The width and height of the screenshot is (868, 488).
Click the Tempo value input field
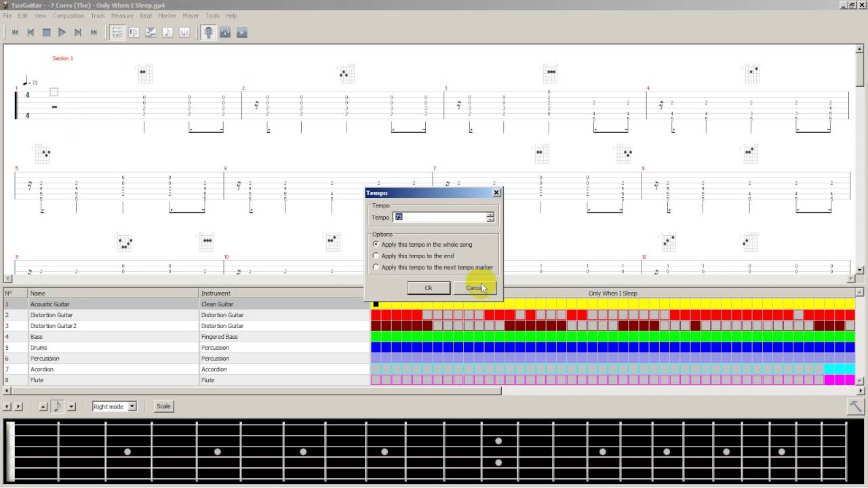point(439,217)
